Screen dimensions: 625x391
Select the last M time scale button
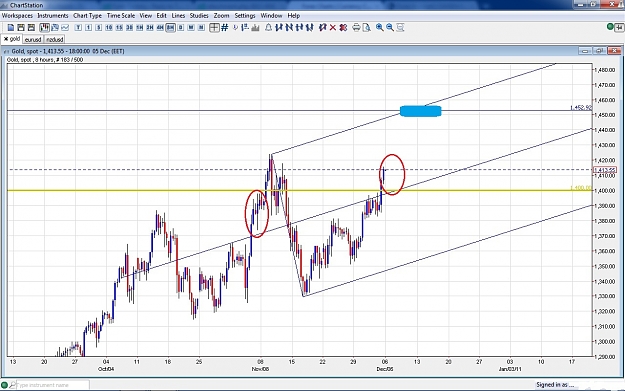click(201, 28)
